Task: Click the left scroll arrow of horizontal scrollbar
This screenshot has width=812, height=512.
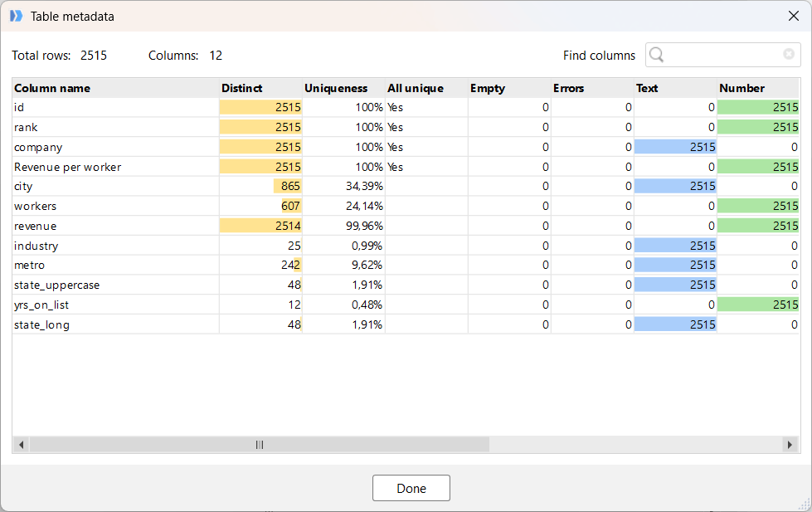Action: [x=22, y=445]
